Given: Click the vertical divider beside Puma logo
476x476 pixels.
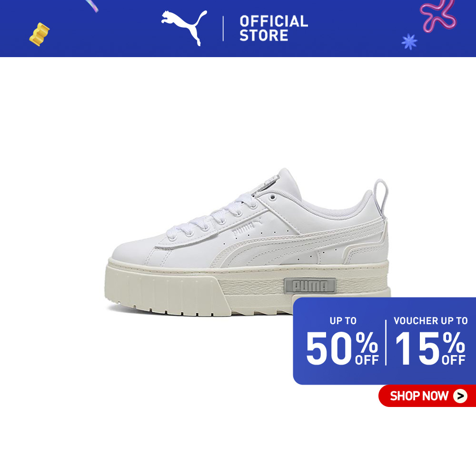Looking at the screenshot, I should (223, 29).
